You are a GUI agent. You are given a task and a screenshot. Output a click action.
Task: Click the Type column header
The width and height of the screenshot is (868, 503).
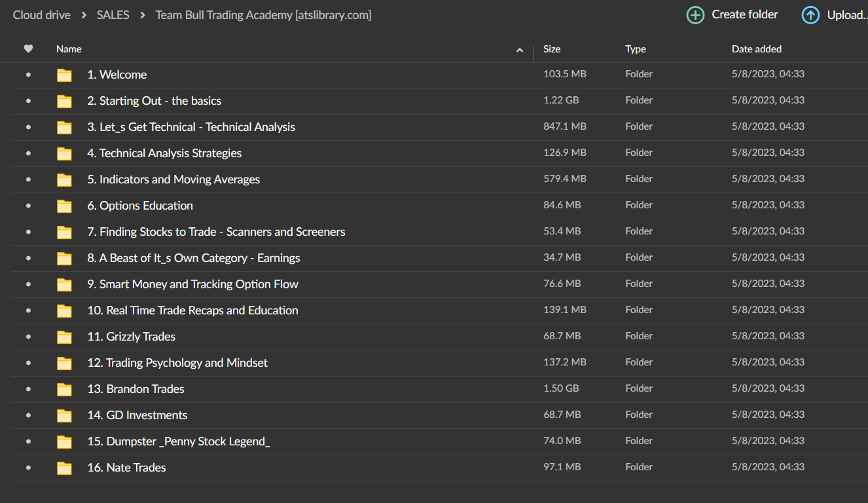[636, 48]
